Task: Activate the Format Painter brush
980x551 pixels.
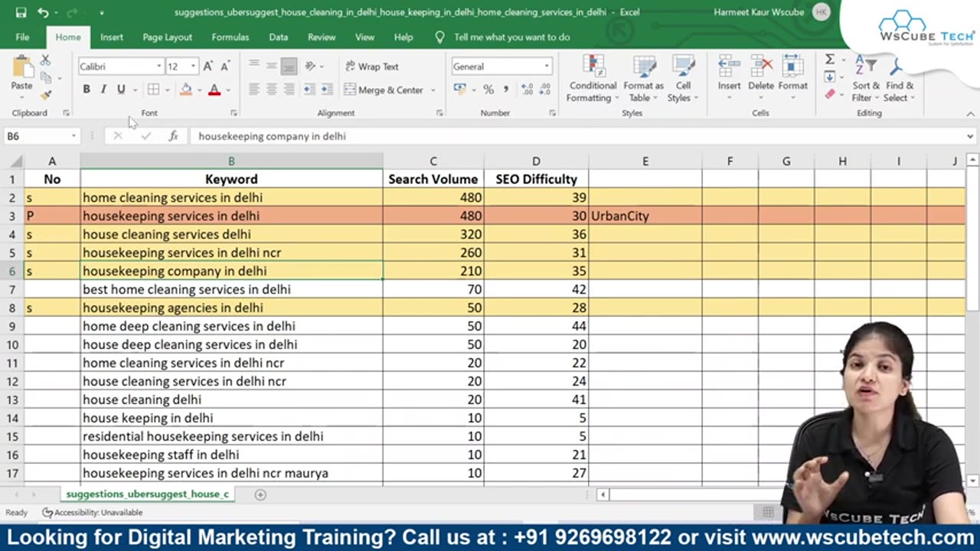Action: [46, 95]
